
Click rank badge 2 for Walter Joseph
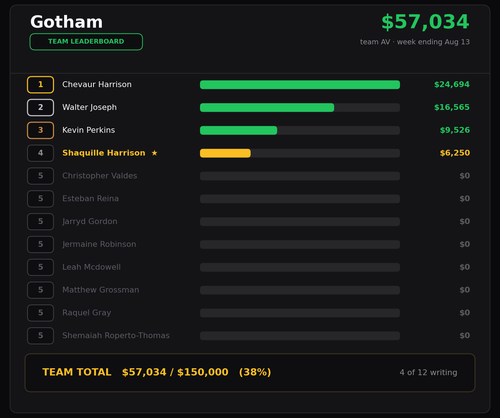pyautogui.click(x=40, y=107)
